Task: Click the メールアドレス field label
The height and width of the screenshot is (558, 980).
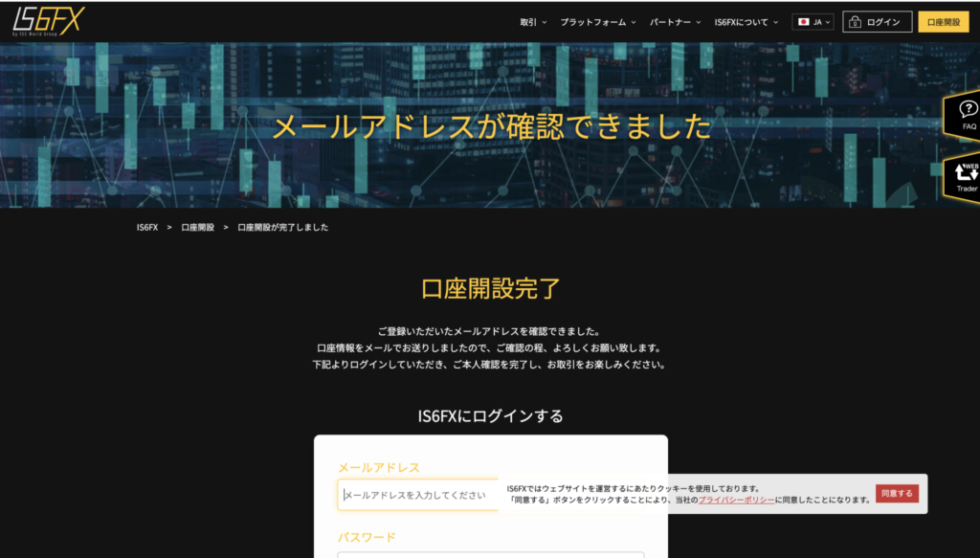Action: tap(379, 467)
